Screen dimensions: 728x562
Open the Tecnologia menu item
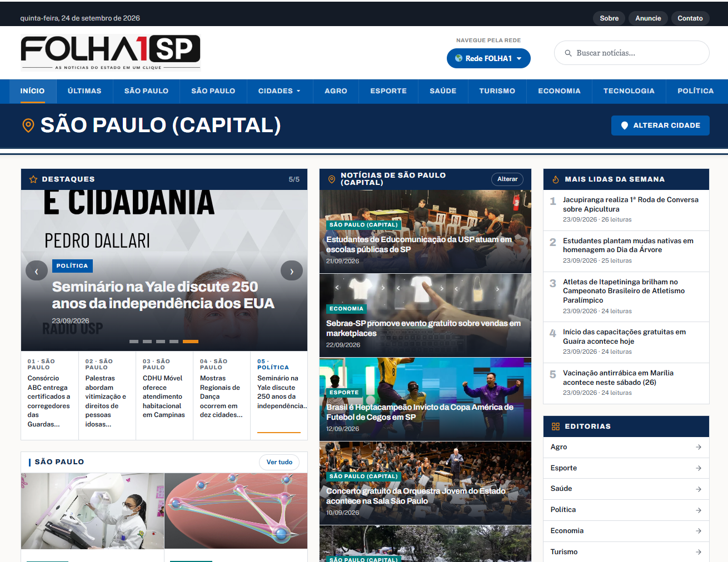pyautogui.click(x=629, y=91)
